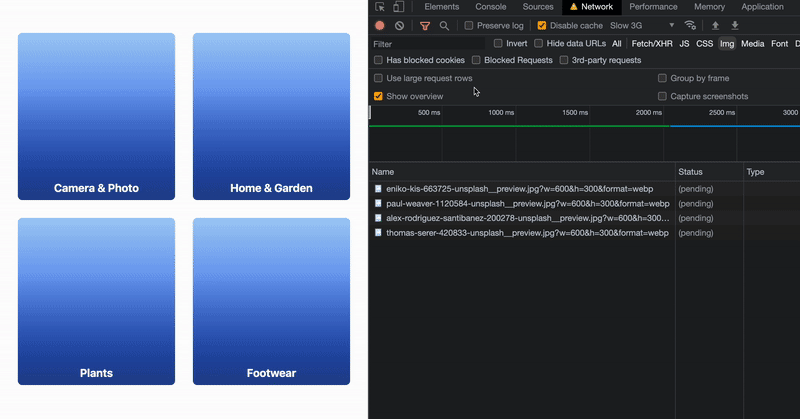Click the 2000 ms overview timeline marker

click(648, 113)
